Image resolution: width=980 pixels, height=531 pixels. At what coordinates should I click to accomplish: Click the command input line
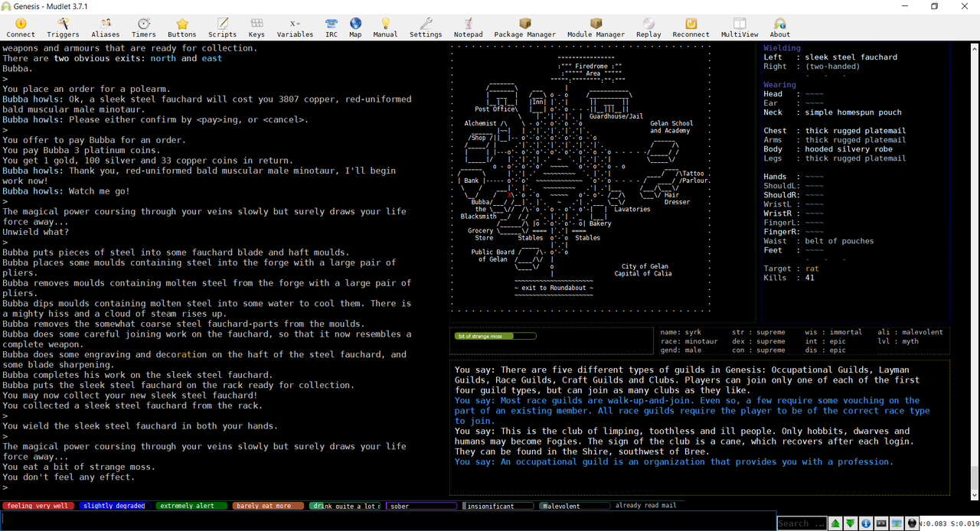(x=388, y=520)
